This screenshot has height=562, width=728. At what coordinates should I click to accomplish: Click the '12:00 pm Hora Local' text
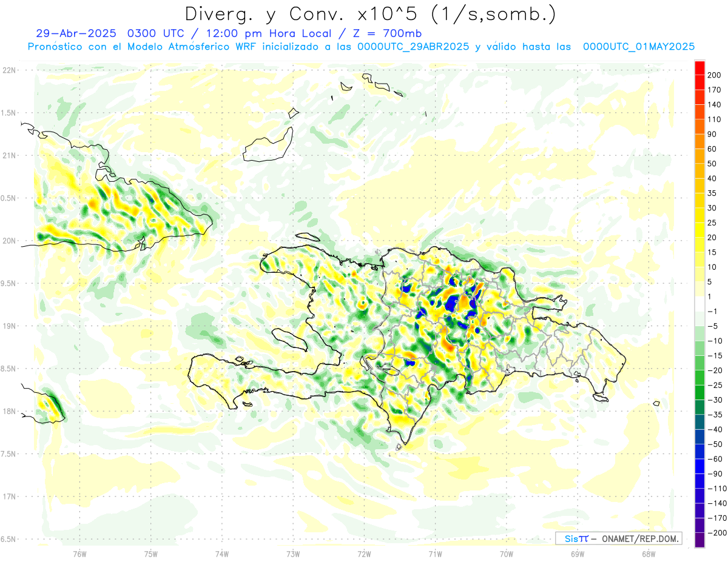(268, 33)
